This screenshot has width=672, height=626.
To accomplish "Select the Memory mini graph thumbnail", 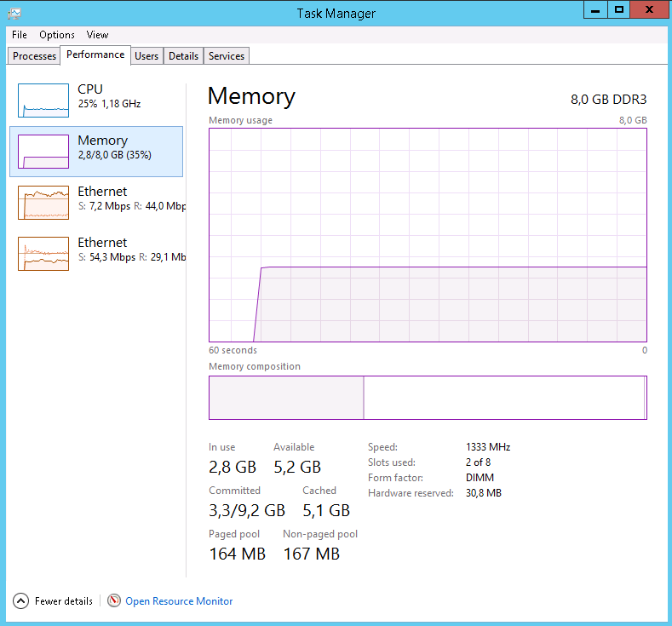I will tap(43, 152).
